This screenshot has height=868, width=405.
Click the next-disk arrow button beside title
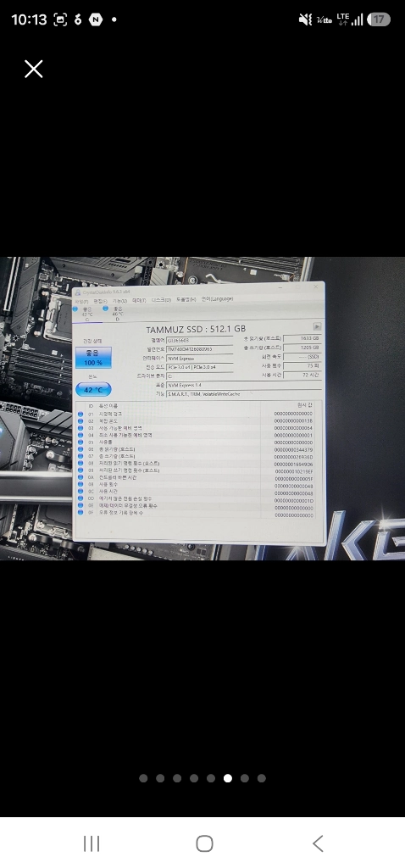click(x=318, y=326)
